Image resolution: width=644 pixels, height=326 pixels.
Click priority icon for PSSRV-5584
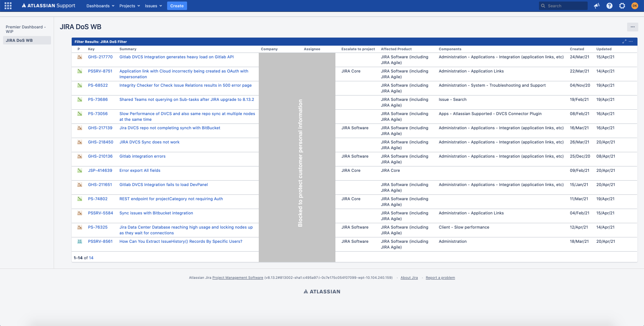point(80,213)
